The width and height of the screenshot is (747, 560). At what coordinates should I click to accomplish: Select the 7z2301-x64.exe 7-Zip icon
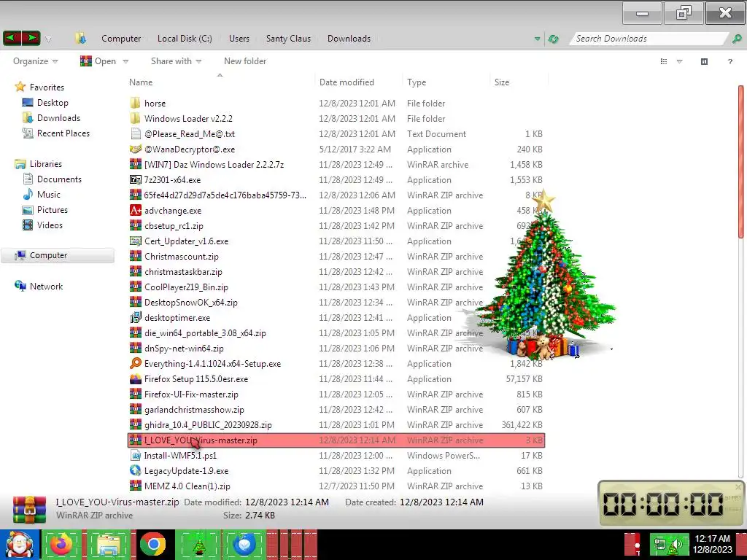135,179
